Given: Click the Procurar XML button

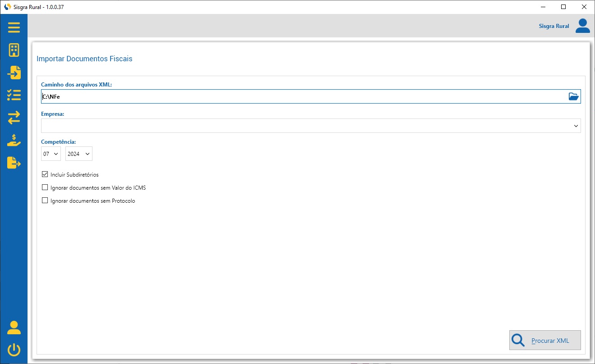Looking at the screenshot, I should click(544, 341).
